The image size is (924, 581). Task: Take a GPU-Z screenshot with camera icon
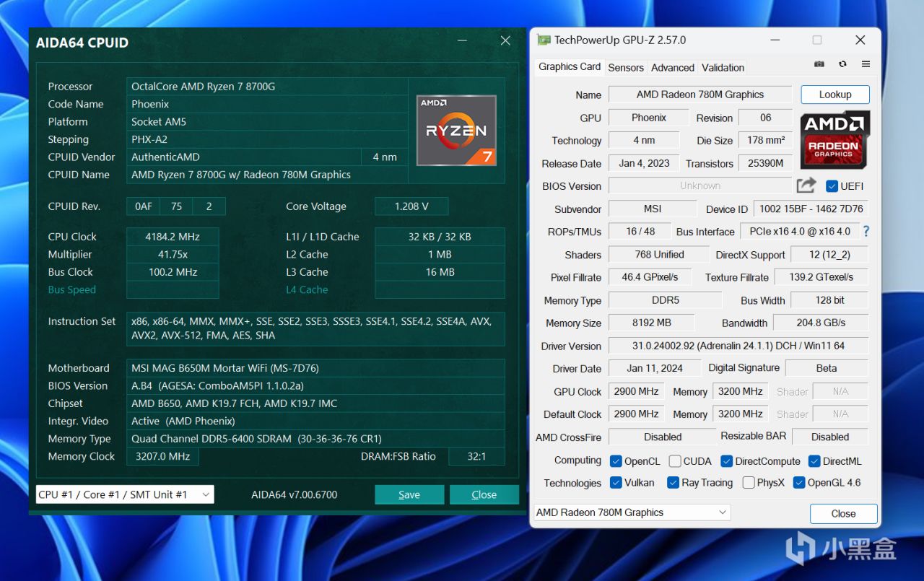click(819, 64)
